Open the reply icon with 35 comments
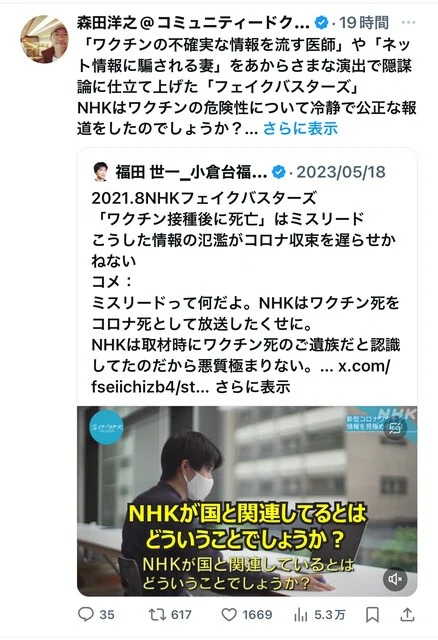 [86, 614]
